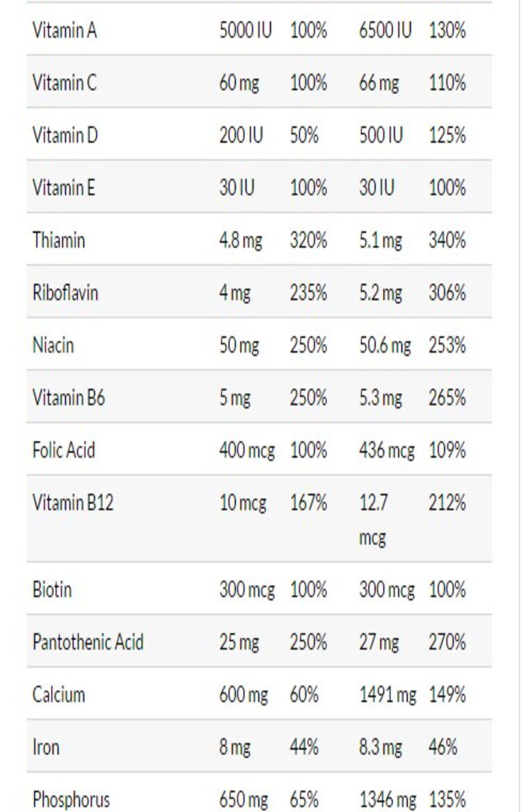521x812 pixels.
Task: Click the Biotin row label
Action: tap(52, 590)
